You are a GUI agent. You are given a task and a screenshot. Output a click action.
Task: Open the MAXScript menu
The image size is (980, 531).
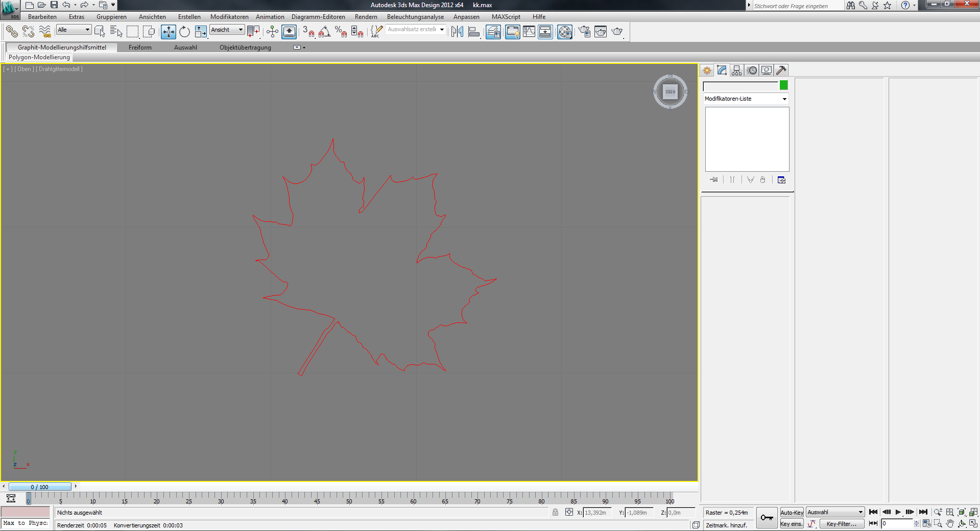(506, 17)
